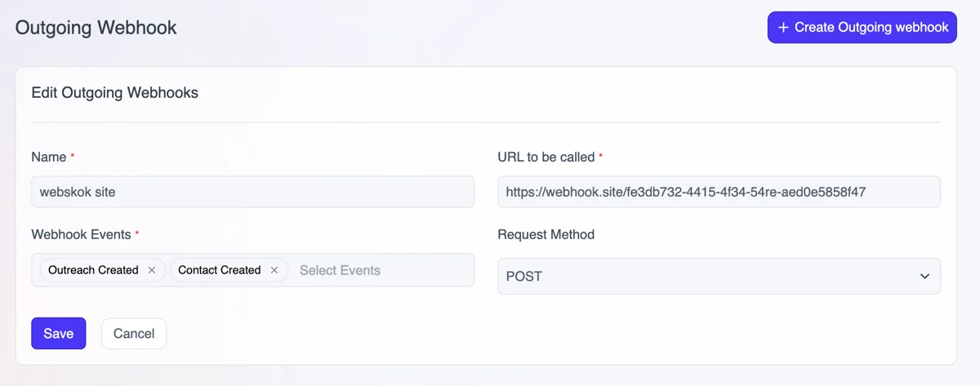980x386 pixels.
Task: Click the plus icon beside Create Outgoing webhook
Action: click(783, 28)
